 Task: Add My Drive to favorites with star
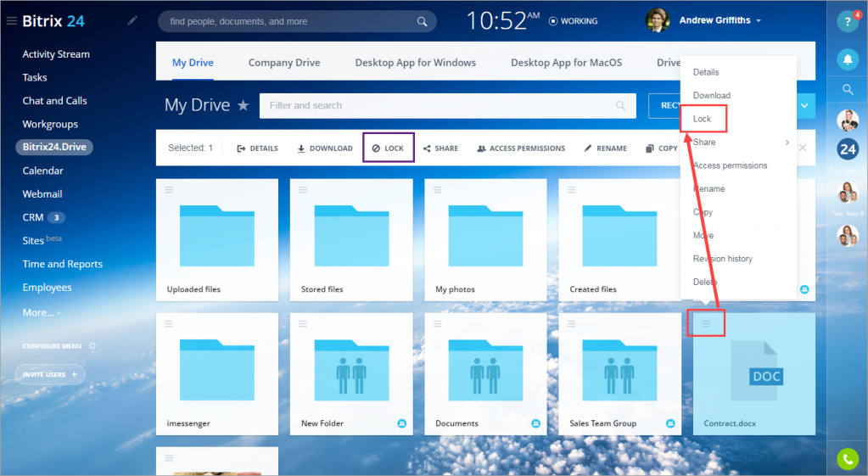(x=243, y=104)
